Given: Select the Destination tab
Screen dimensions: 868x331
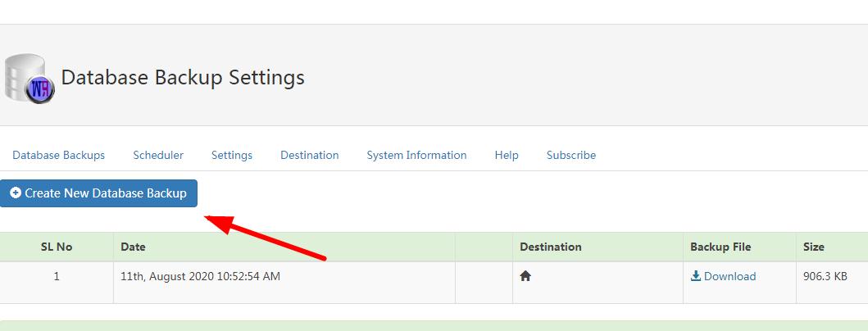Looking at the screenshot, I should 310,155.
